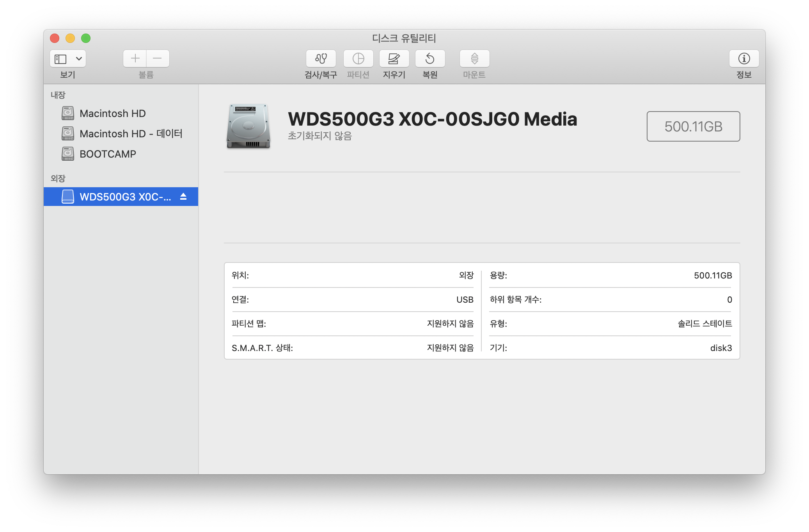Image resolution: width=809 pixels, height=532 pixels.
Task: Click the 500.11GB capacity box
Action: [693, 126]
